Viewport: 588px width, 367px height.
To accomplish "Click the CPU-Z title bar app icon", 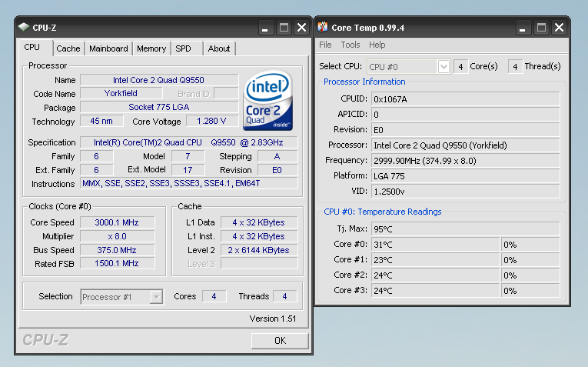I will (24, 27).
